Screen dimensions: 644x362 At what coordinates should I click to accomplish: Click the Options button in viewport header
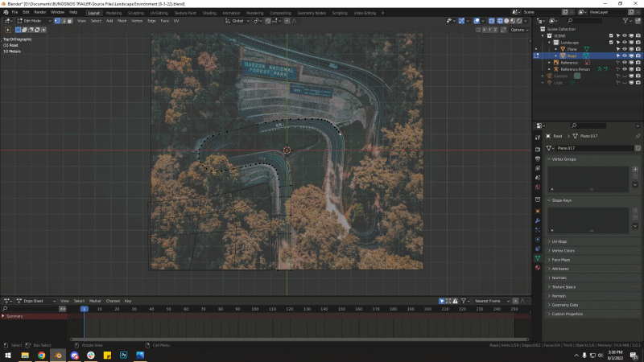[518, 30]
